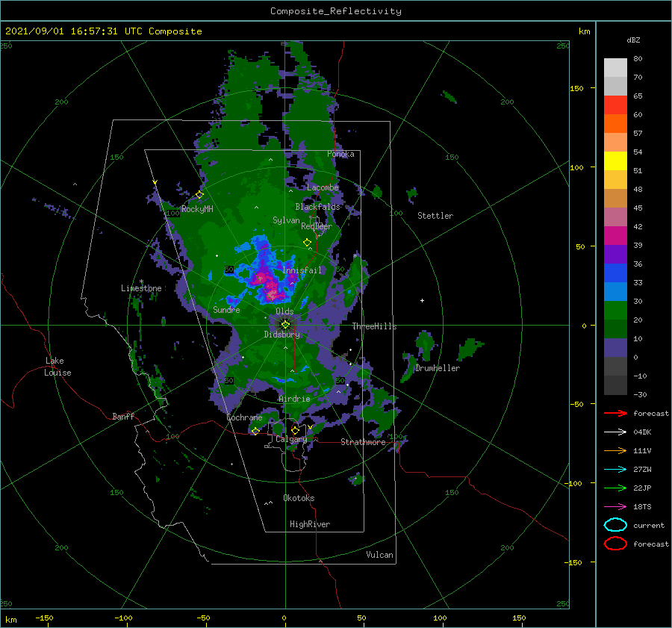Viewport: 672px width, 628px height.
Task: Click the Blackfalds label
Action: 317,207
